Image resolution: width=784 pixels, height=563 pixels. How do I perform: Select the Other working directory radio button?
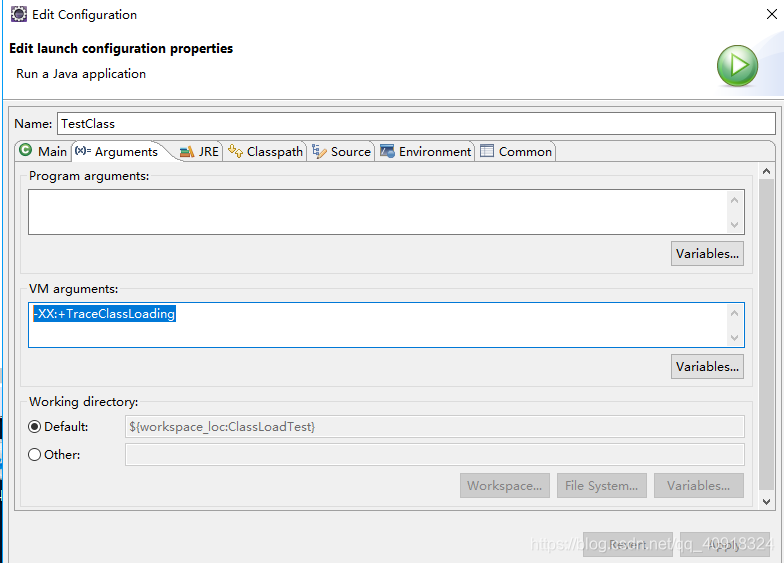(34, 454)
